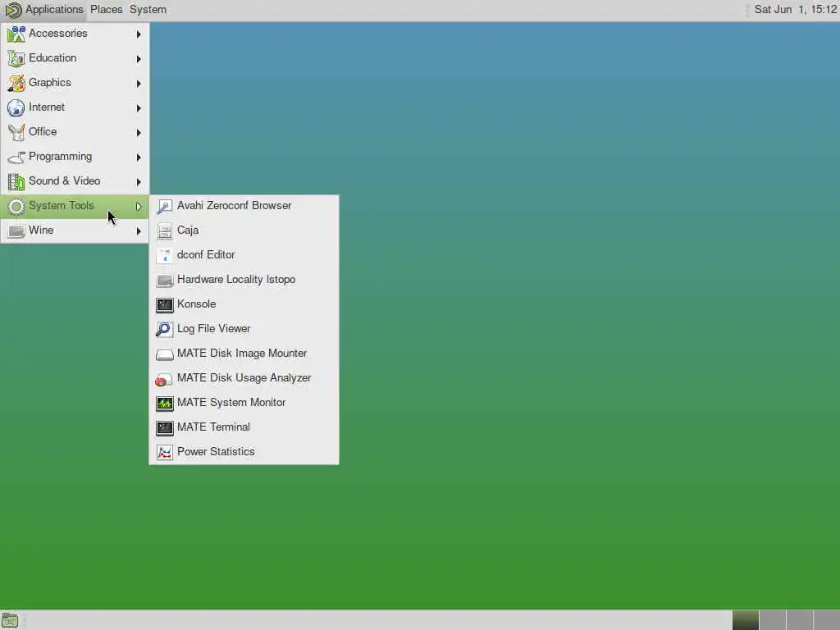Click the Sound & Video icon

(x=16, y=181)
